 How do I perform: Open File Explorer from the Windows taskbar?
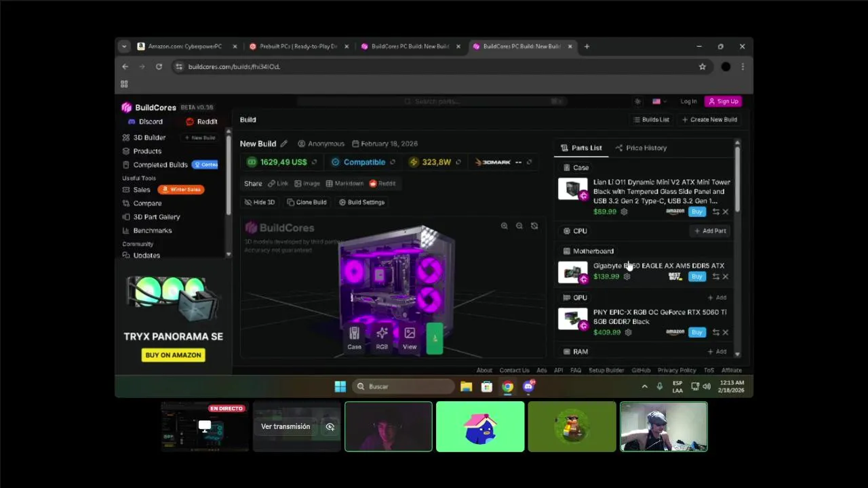(466, 386)
